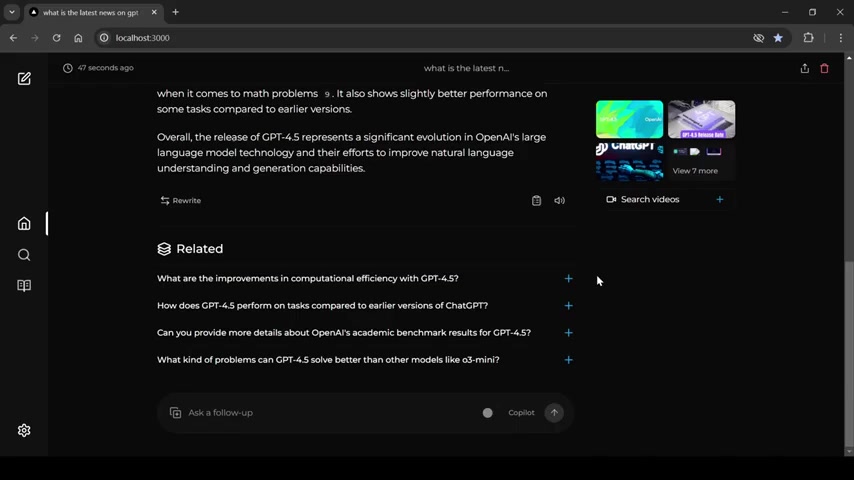Click the browser home icon
The width and height of the screenshot is (854, 480).
point(78,38)
